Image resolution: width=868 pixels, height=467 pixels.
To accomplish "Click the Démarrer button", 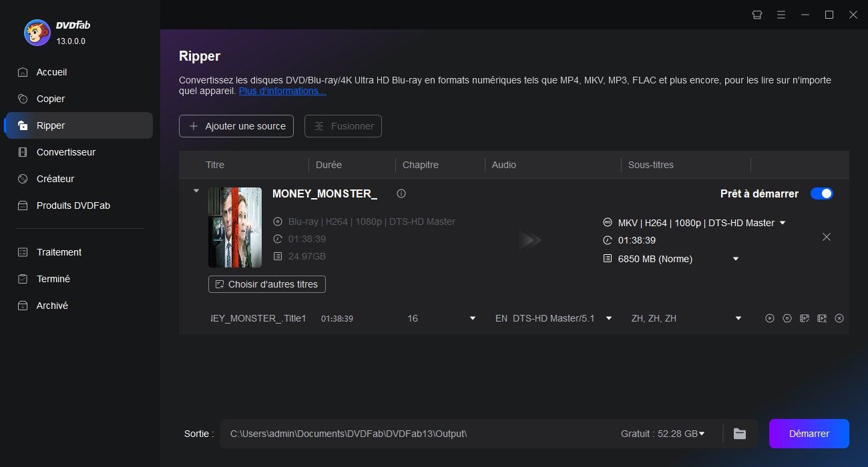I will click(x=809, y=434).
